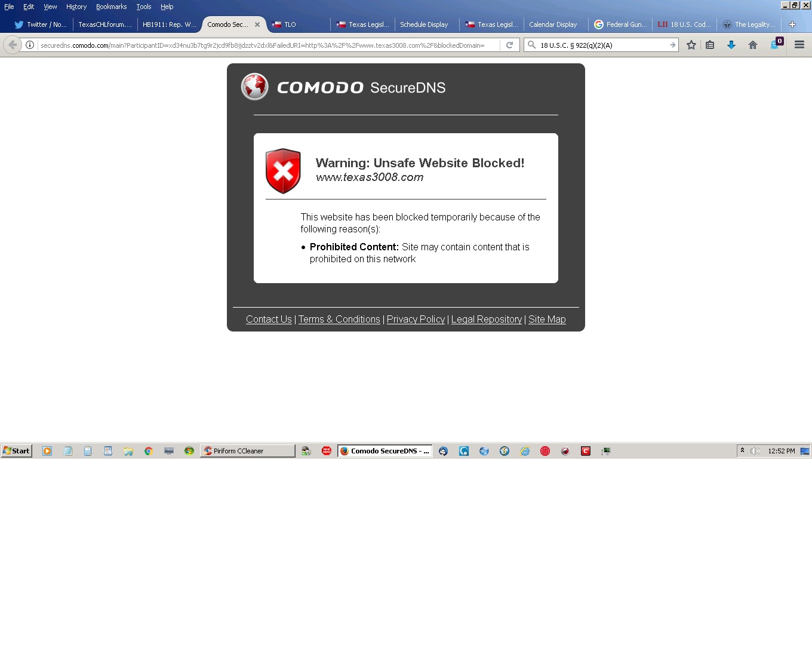
Task: Reload the page with the refresh icon
Action: pos(509,45)
